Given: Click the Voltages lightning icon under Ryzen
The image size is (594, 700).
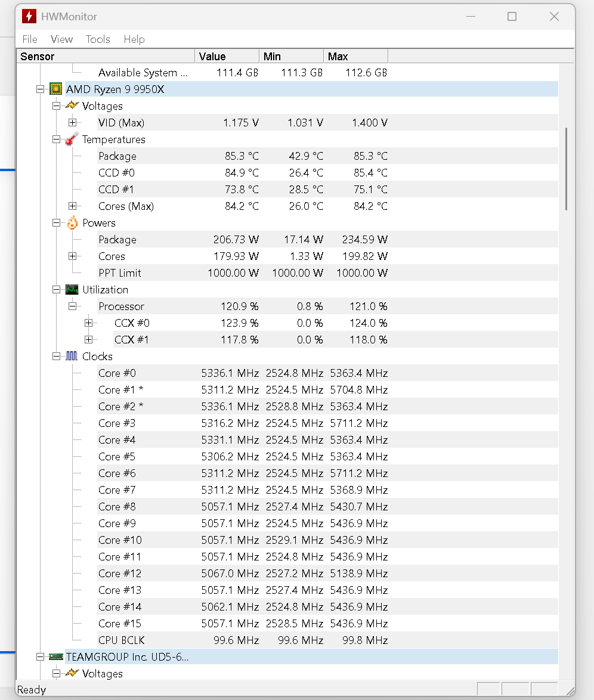Looking at the screenshot, I should (x=72, y=106).
